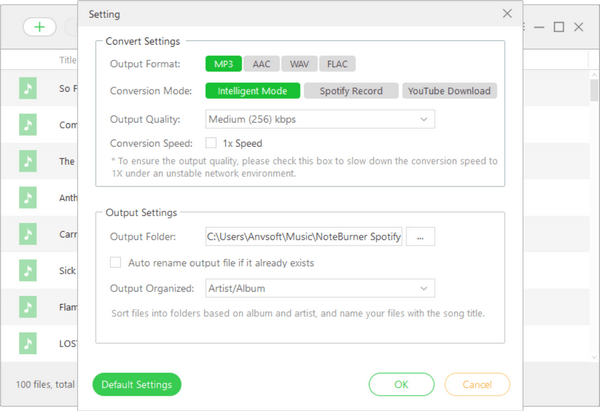Confirm settings with OK button

tap(401, 384)
